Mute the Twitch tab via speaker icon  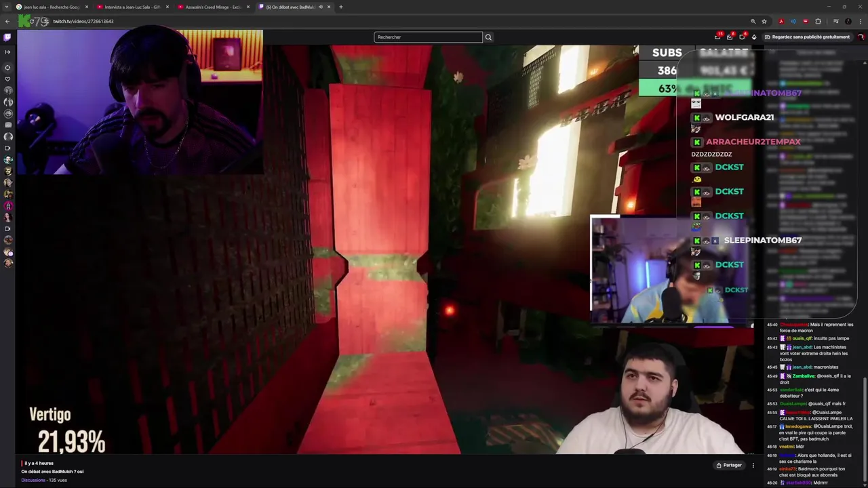pos(321,7)
